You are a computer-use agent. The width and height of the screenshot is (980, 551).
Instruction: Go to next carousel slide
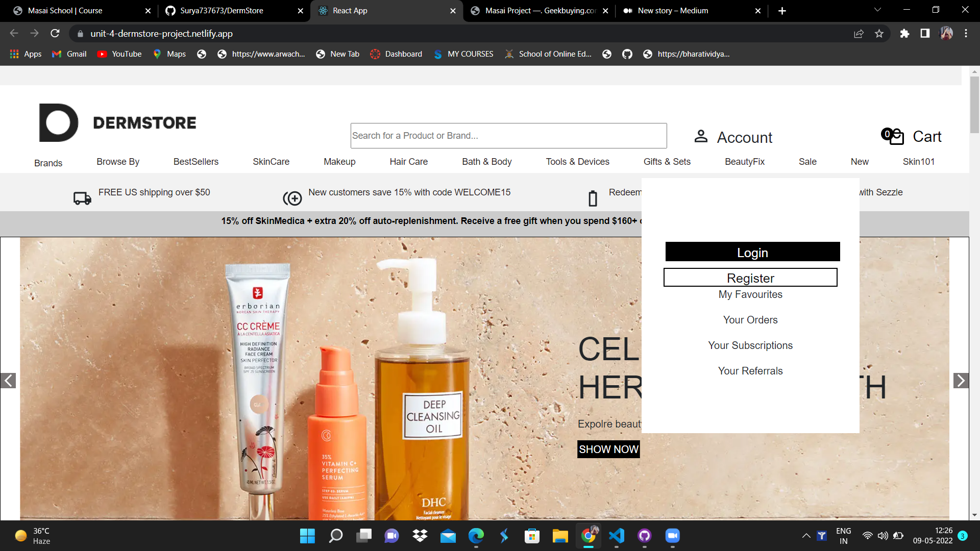coord(961,381)
